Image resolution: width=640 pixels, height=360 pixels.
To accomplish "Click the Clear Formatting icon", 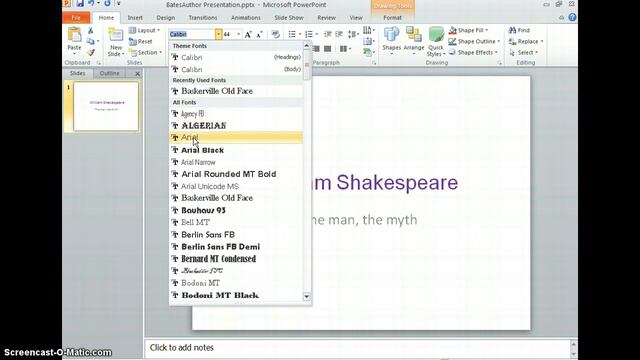I will 276,35.
